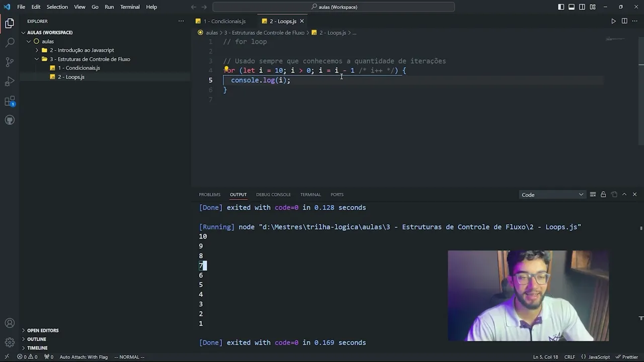Open the Search view in activity bar
644x362 pixels.
(10, 43)
